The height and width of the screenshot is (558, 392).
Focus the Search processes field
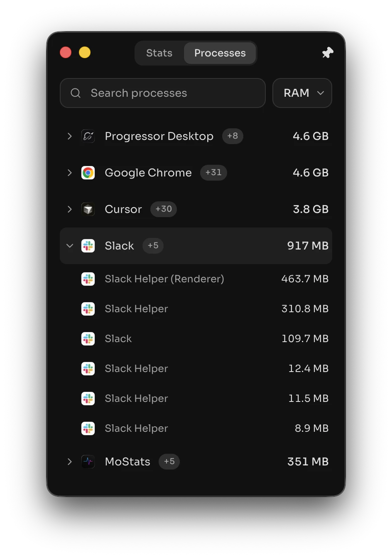[x=163, y=93]
